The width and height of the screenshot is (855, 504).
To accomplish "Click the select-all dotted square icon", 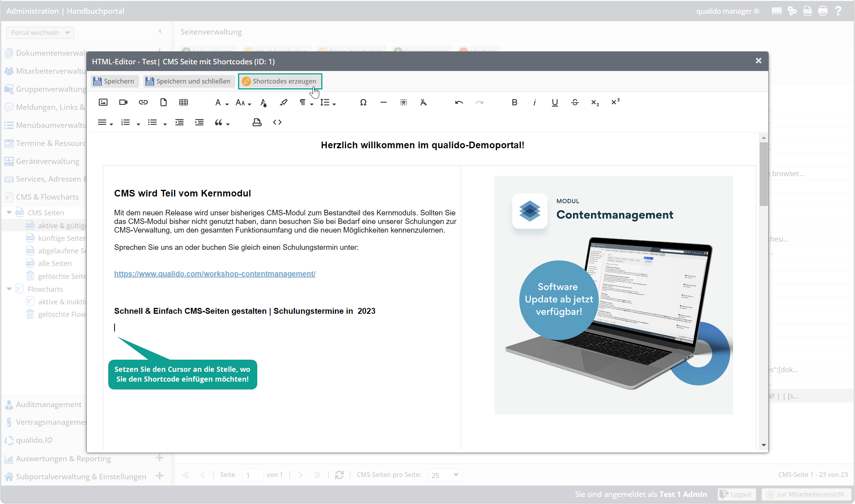I will (x=404, y=102).
